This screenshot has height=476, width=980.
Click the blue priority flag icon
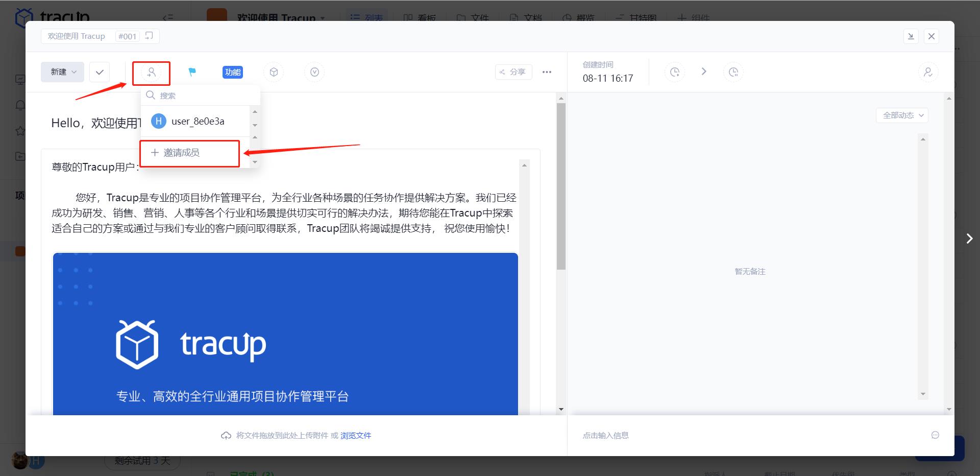click(192, 73)
